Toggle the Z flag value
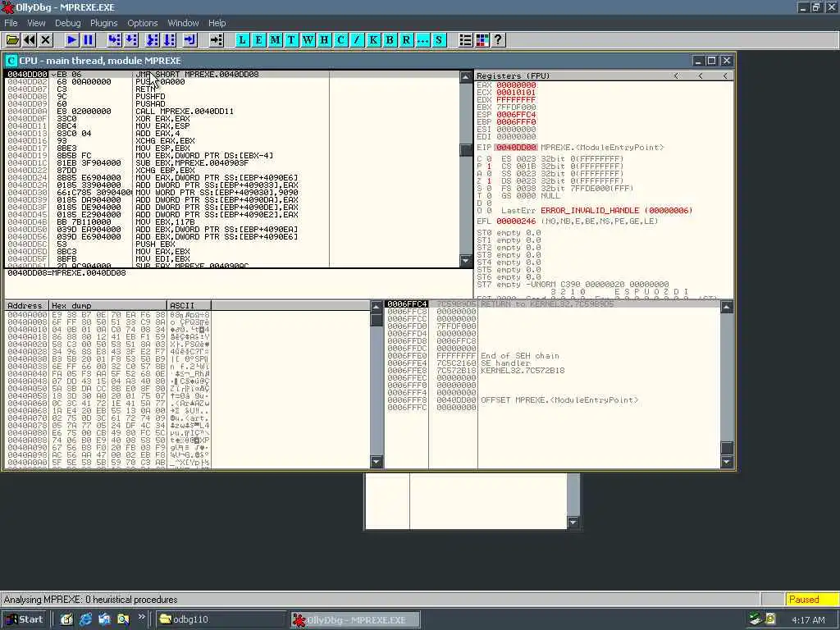The height and width of the screenshot is (630, 840). coord(489,181)
